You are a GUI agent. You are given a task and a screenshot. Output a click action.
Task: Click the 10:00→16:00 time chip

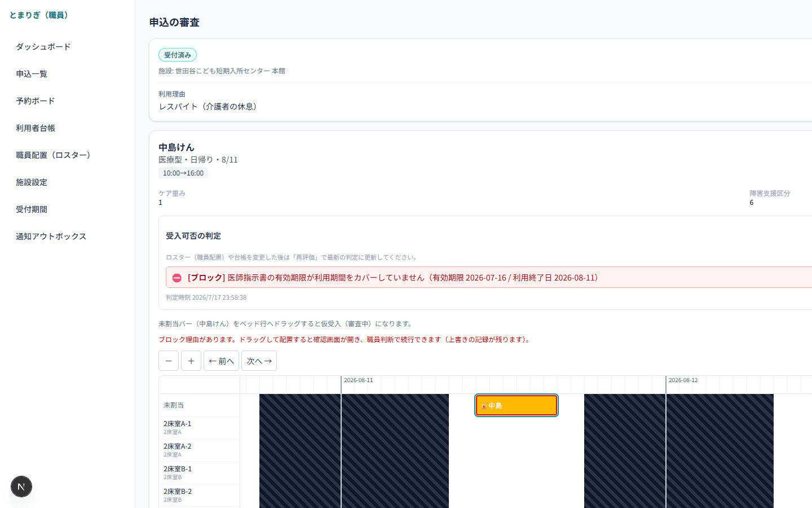(183, 173)
